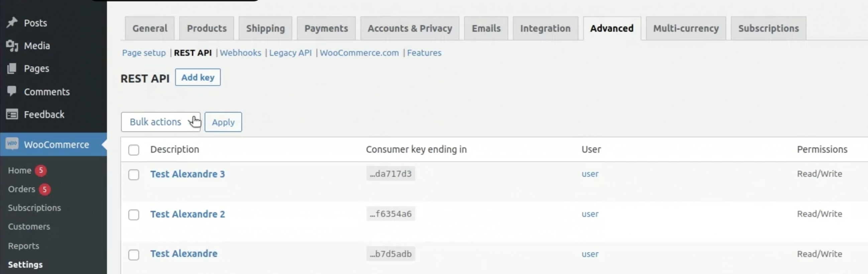Click the WooCommerce logo icon
The width and height of the screenshot is (868, 274).
[x=12, y=144]
